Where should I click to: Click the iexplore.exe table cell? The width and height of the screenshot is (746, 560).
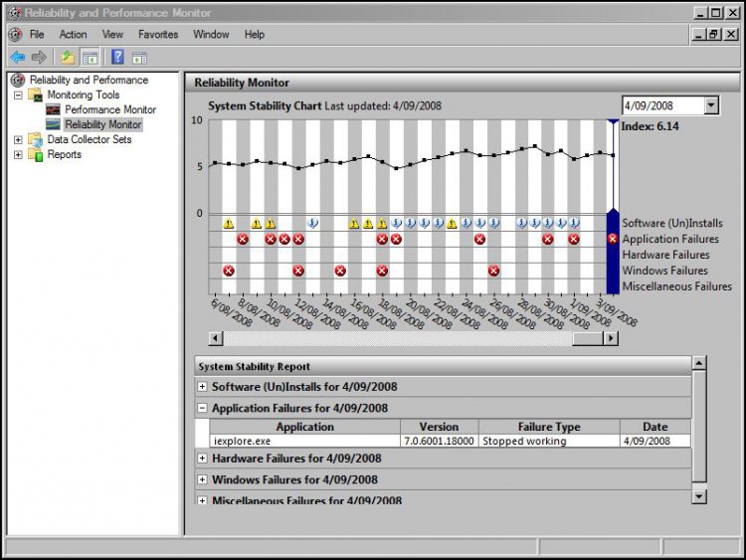pyautogui.click(x=305, y=441)
